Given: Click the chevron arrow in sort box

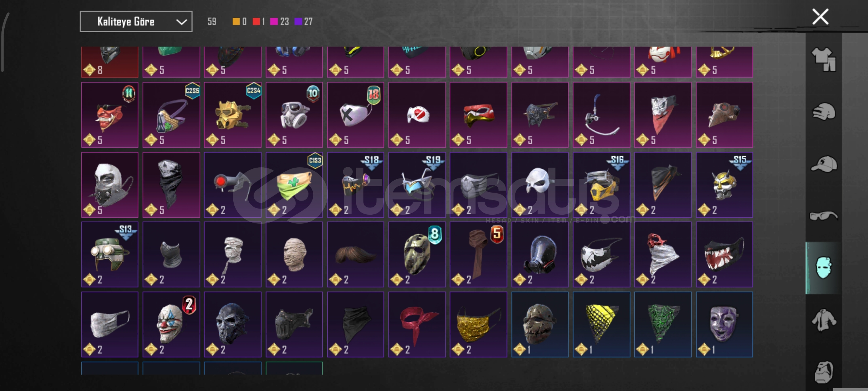Looking at the screenshot, I should pos(181,22).
